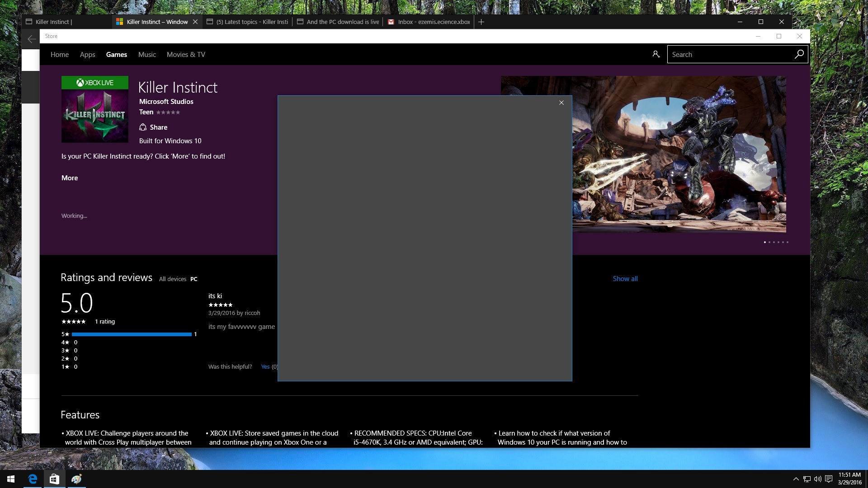
Task: Go to Store Apps section
Action: point(87,54)
